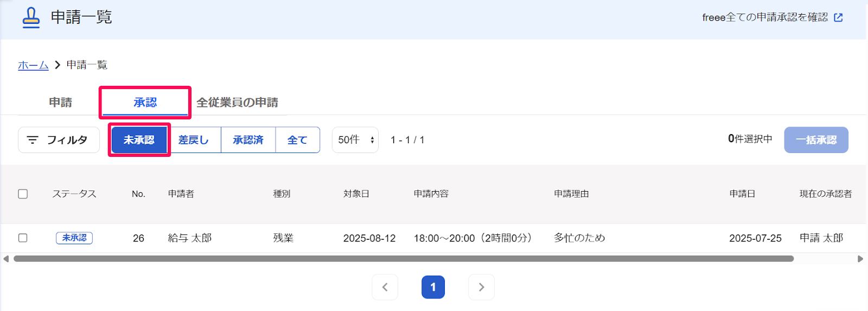Open the フィルタ button
This screenshot has width=868, height=311.
point(59,140)
